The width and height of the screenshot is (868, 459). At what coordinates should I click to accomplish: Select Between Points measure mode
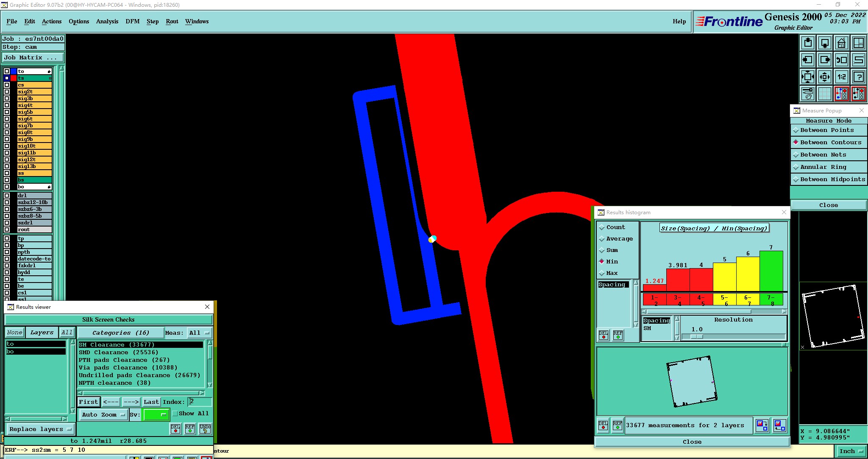coord(826,130)
